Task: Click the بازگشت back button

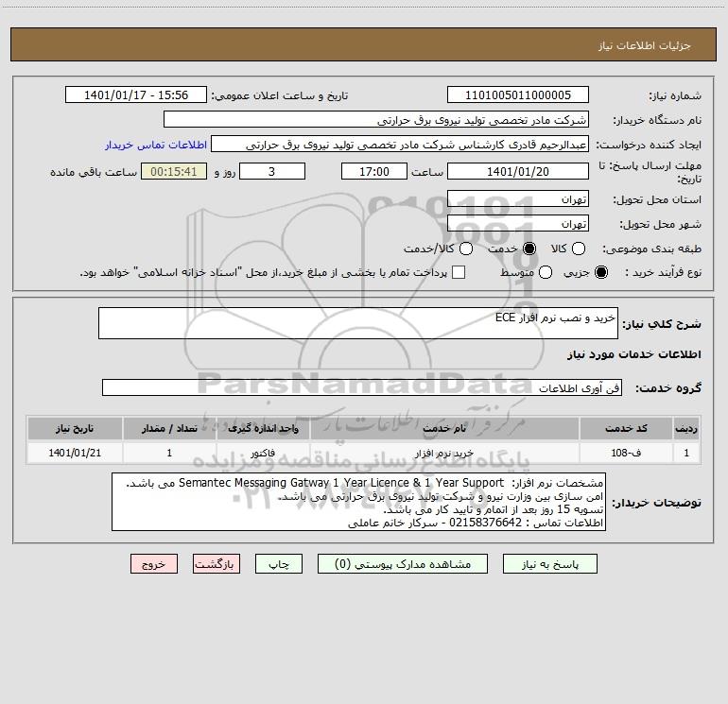Action: pyautogui.click(x=217, y=564)
